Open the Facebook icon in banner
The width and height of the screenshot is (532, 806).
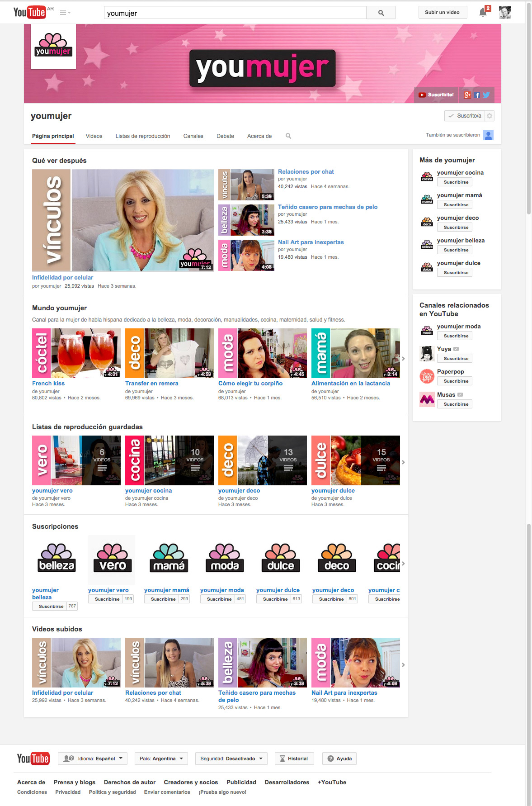[477, 95]
